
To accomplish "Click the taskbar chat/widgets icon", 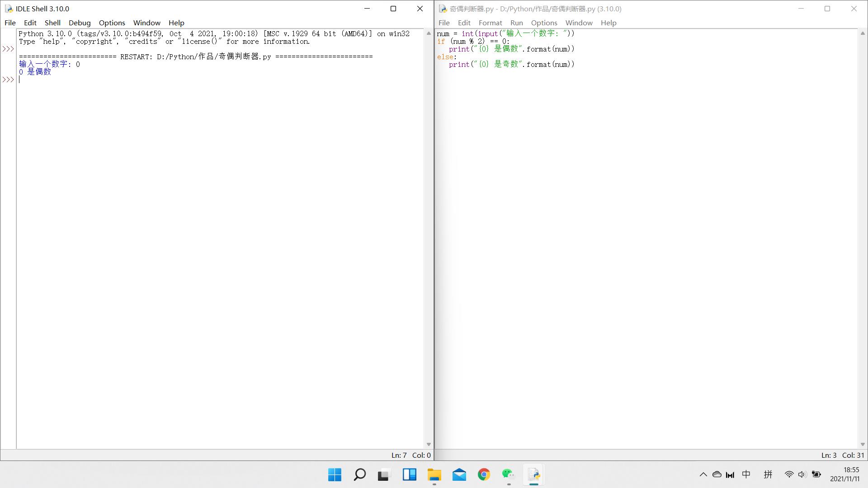I will click(x=409, y=475).
